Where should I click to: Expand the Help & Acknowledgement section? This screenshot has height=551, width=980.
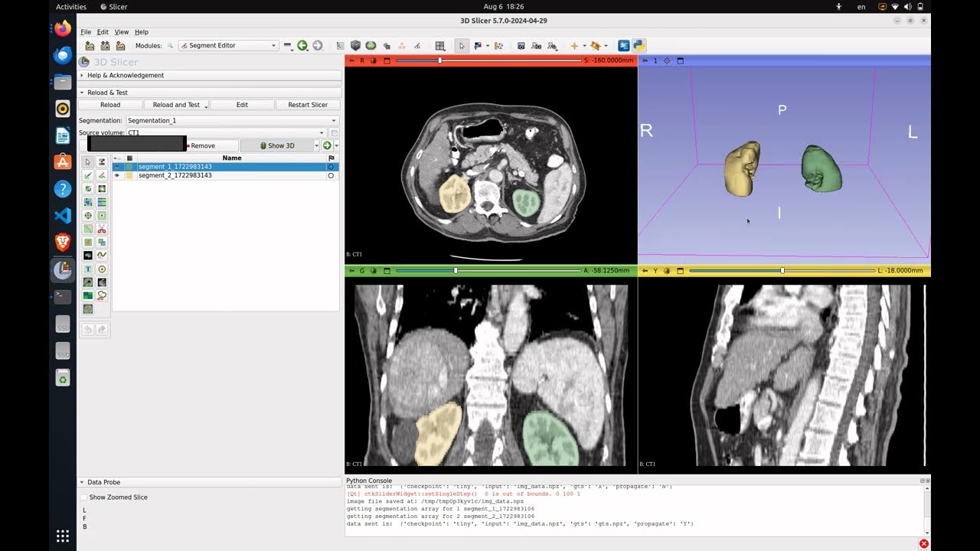(x=209, y=75)
